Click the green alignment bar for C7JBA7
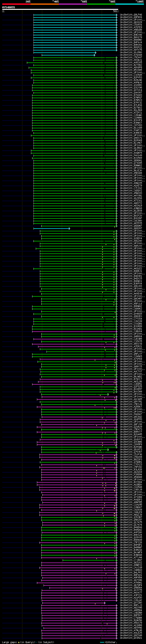The image size is (146, 644). (90, 560)
